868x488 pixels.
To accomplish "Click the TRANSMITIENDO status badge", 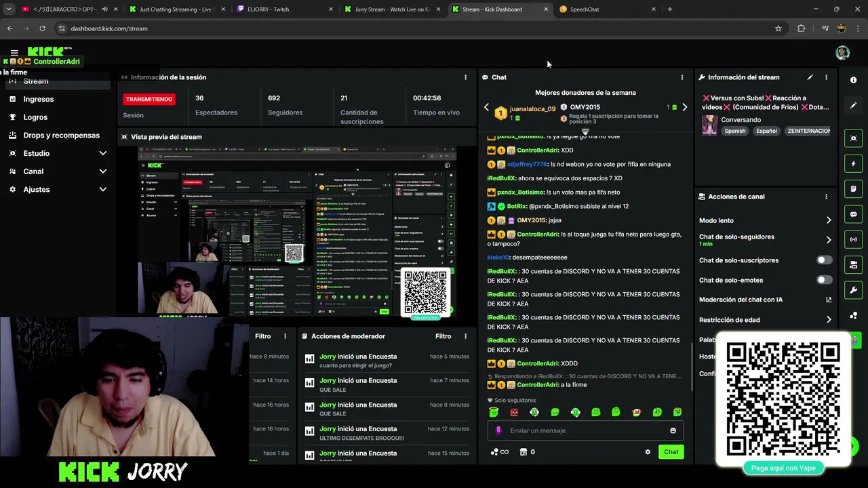I will 149,99.
